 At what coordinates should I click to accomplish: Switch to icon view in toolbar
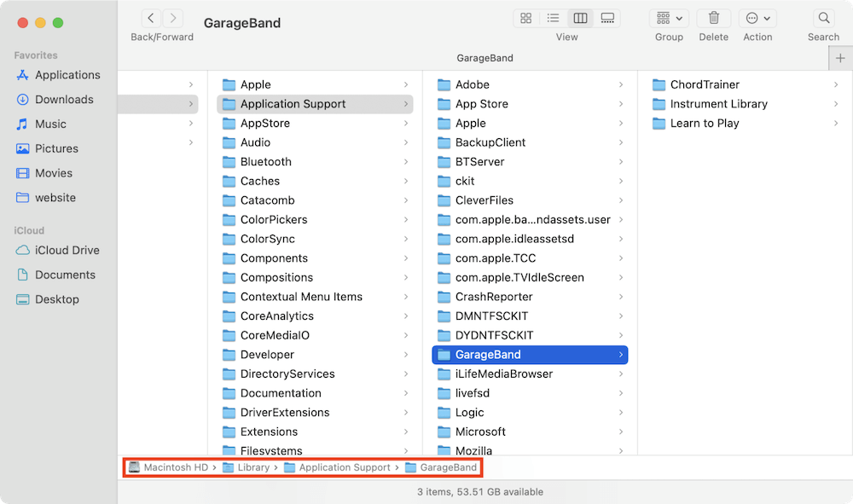[526, 18]
